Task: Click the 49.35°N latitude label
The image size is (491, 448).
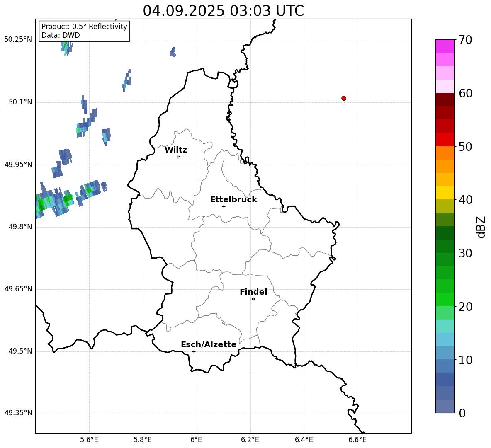Action: tap(18, 413)
